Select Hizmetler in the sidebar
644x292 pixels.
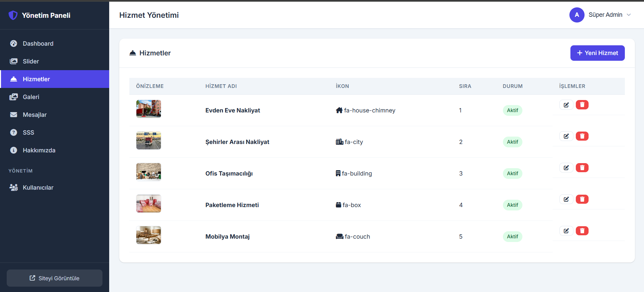pyautogui.click(x=55, y=79)
